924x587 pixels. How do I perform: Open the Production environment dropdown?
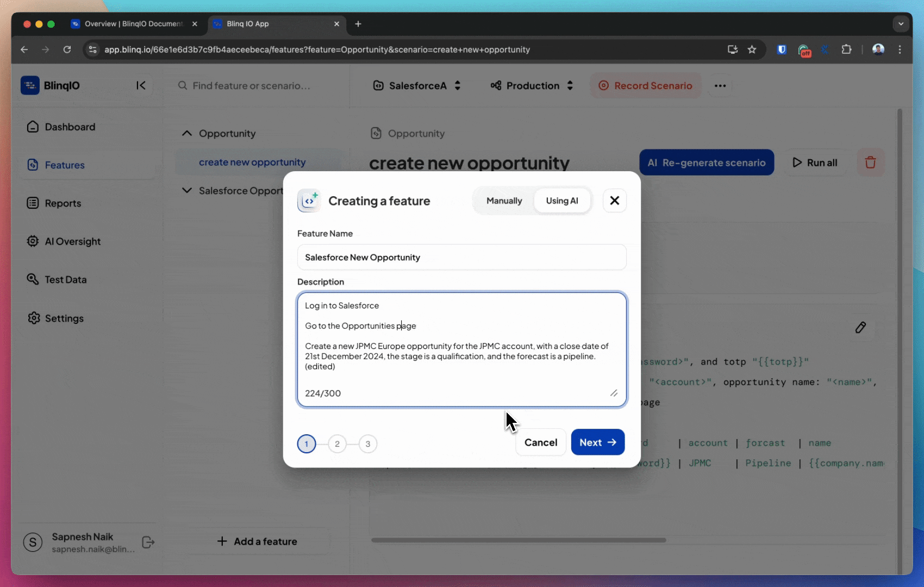(x=532, y=86)
